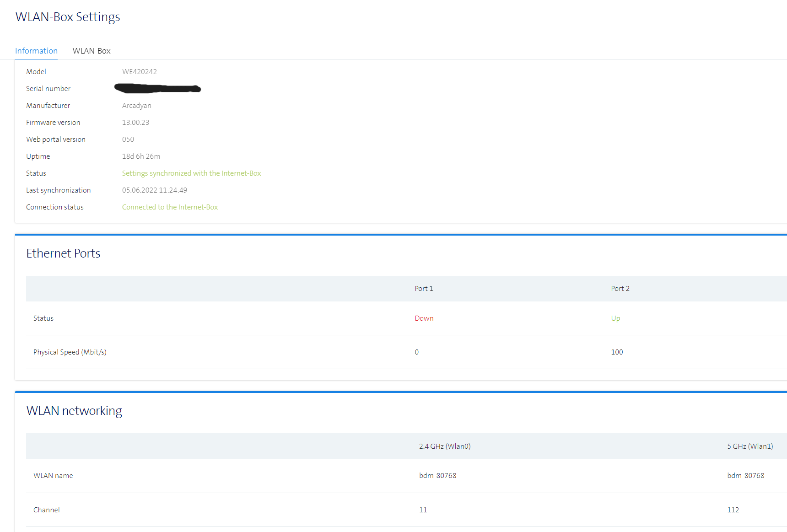
Task: Click the Ethernet Ports section heading
Action: coord(63,253)
